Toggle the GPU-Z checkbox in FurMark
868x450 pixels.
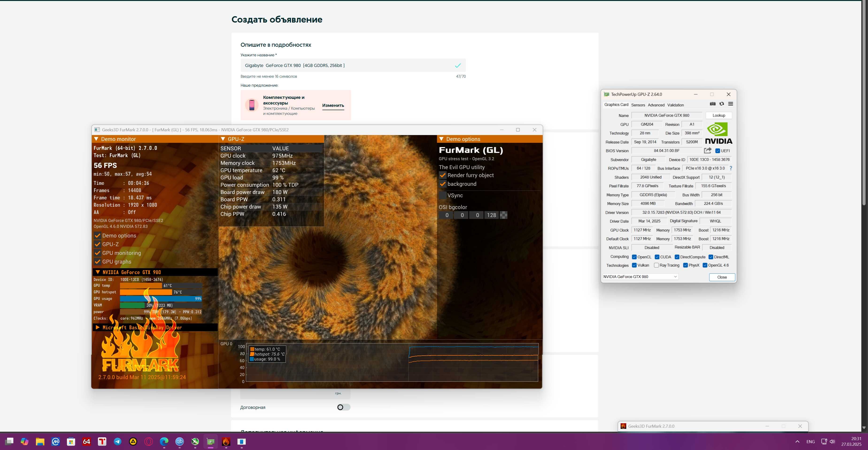[x=97, y=244]
